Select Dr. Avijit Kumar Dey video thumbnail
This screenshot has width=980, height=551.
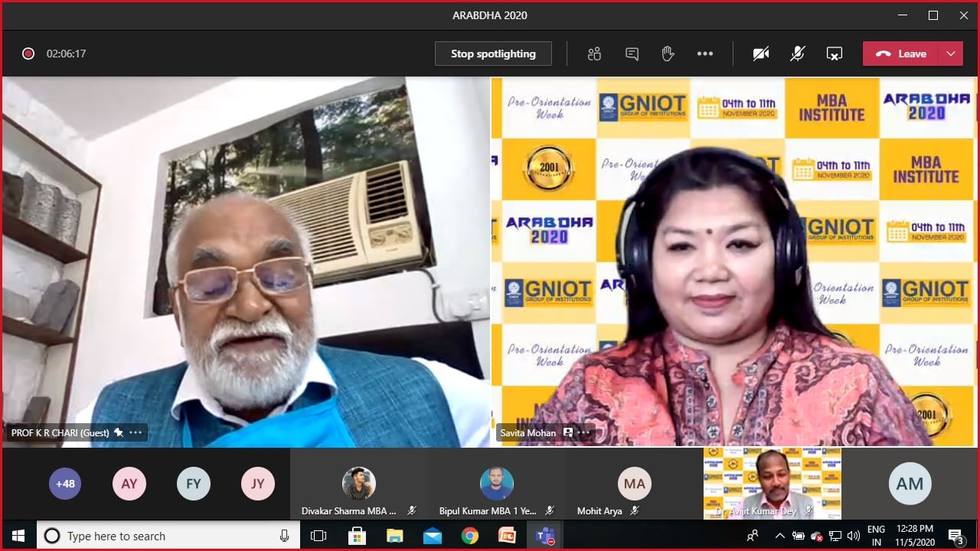coord(772,484)
